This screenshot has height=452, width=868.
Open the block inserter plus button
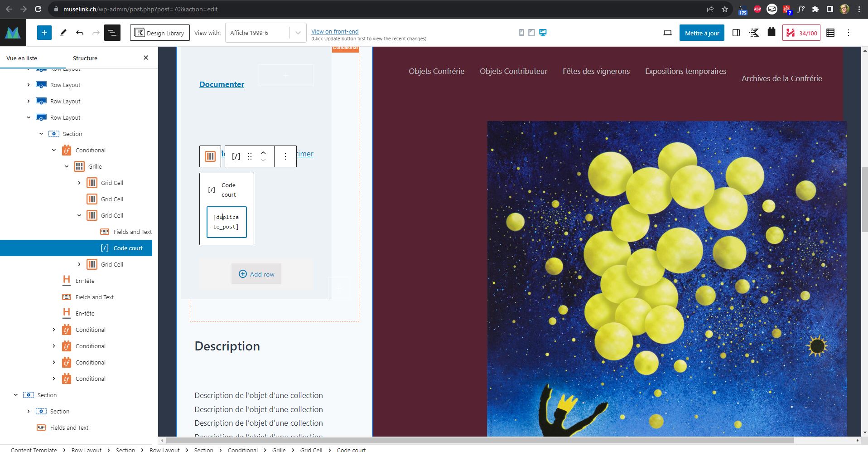[44, 33]
